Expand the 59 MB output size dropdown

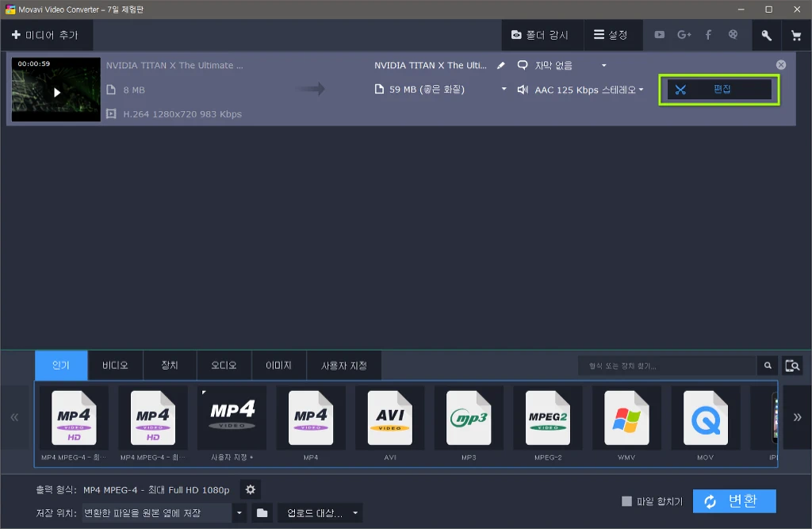504,89
